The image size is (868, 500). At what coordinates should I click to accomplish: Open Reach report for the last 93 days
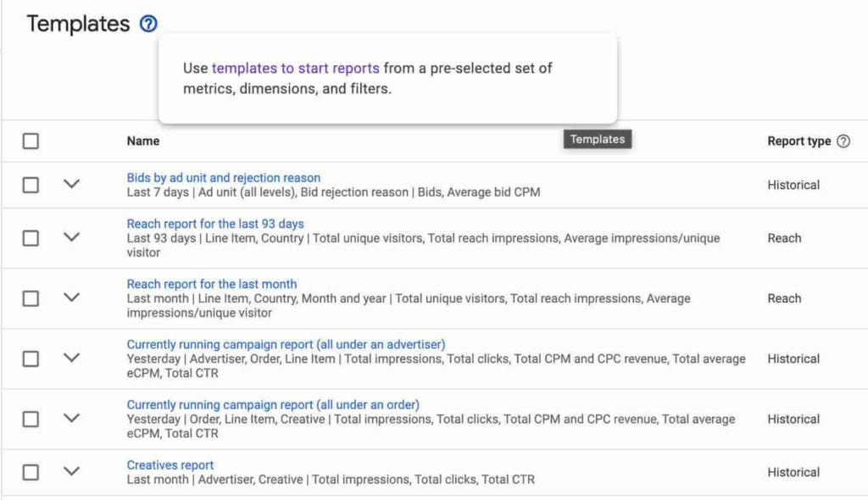[x=214, y=224]
